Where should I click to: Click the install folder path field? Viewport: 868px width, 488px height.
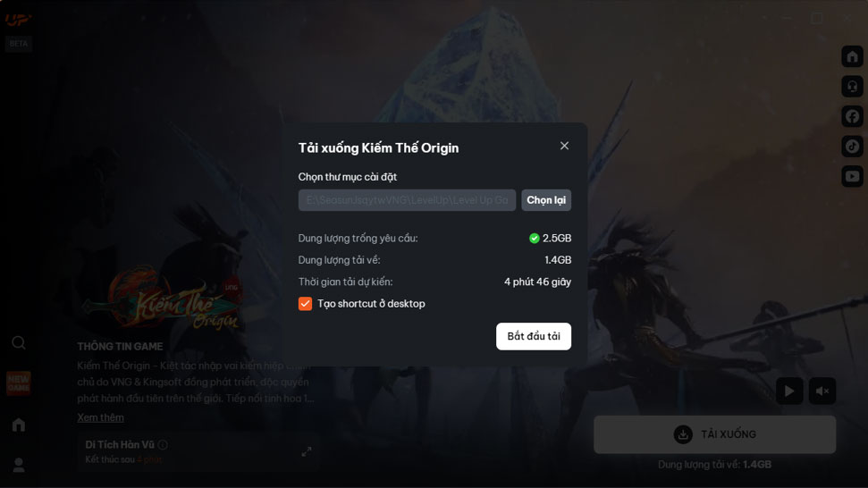point(407,200)
